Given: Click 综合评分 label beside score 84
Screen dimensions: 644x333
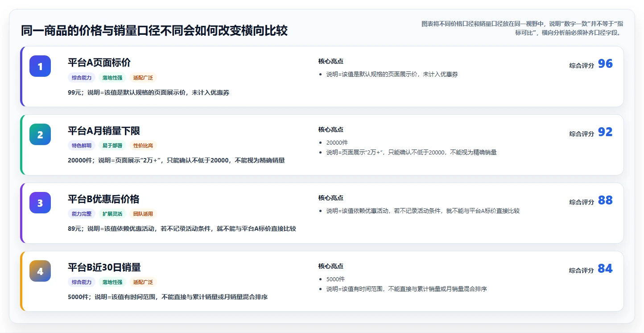Looking at the screenshot, I should 582,271.
